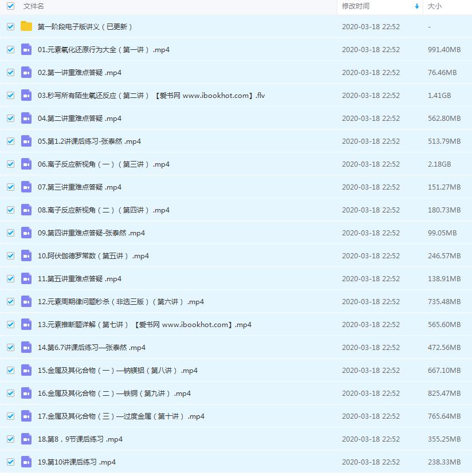Click size value 76.46MB
This screenshot has width=472, height=476.
pyautogui.click(x=442, y=73)
